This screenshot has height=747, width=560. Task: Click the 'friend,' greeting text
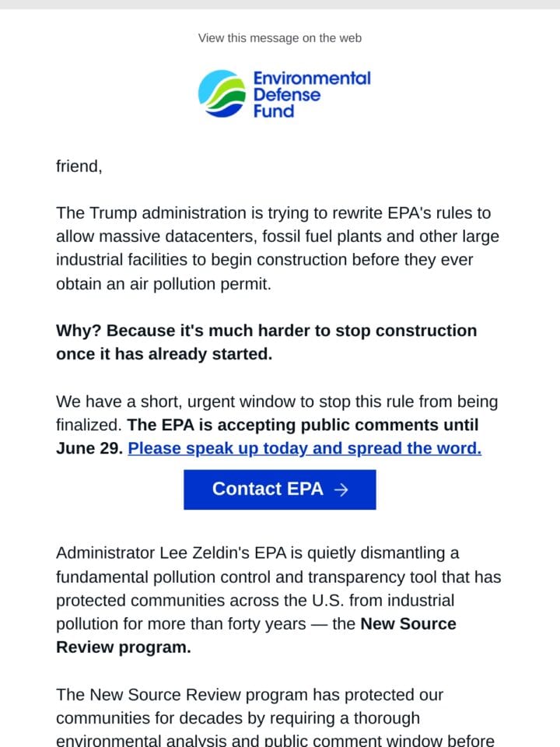click(79, 167)
